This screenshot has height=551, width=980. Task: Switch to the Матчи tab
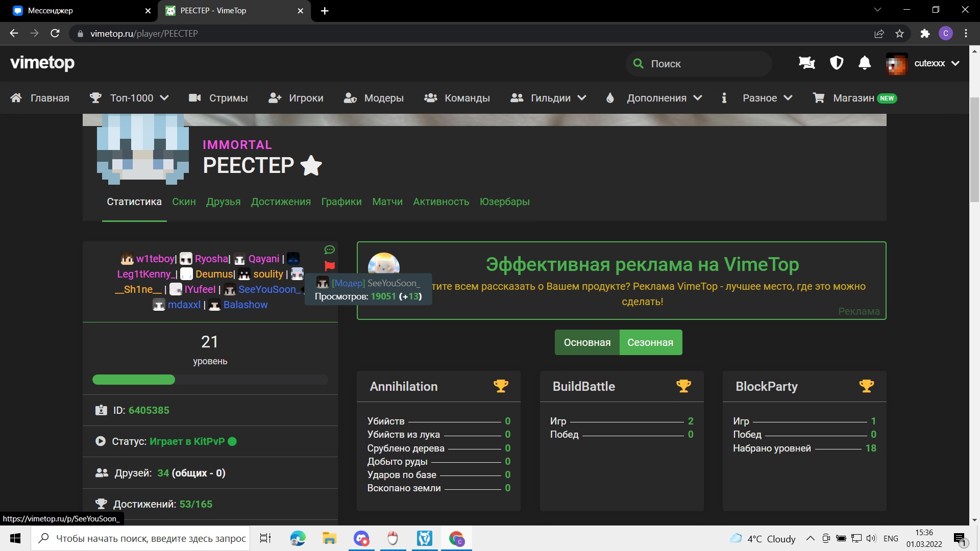click(x=387, y=202)
